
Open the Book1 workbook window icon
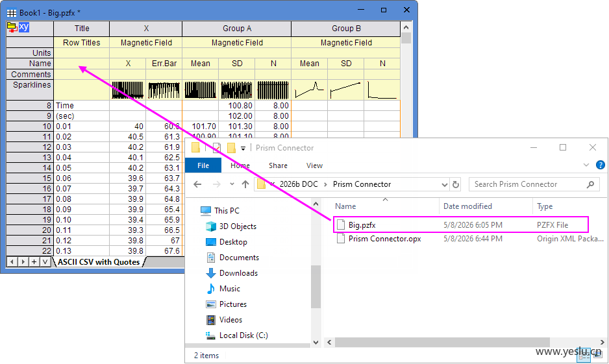[12, 13]
